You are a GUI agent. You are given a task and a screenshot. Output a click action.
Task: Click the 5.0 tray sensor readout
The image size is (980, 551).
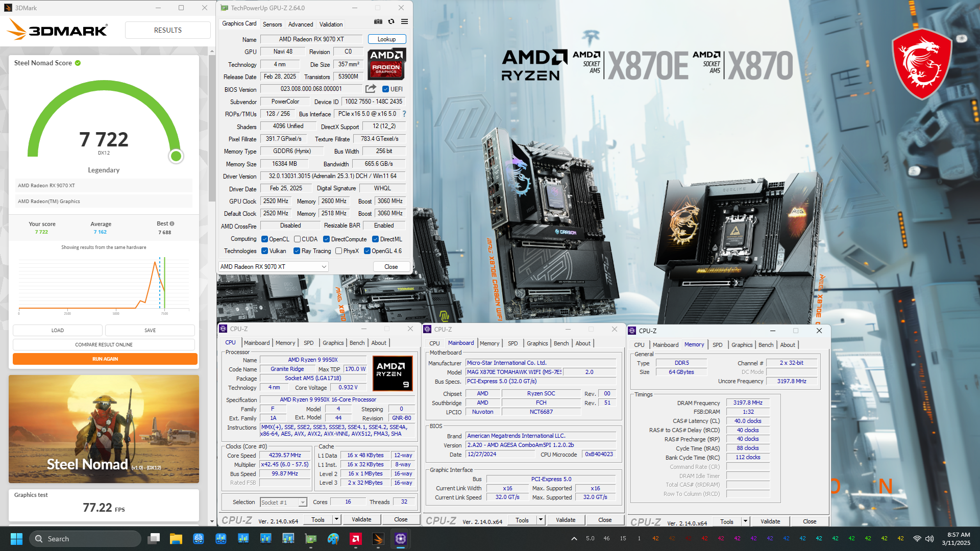click(590, 538)
